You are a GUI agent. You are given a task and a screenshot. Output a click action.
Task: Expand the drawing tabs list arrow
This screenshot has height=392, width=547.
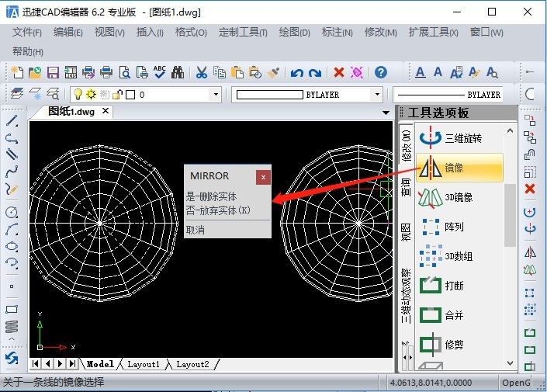tap(386, 113)
